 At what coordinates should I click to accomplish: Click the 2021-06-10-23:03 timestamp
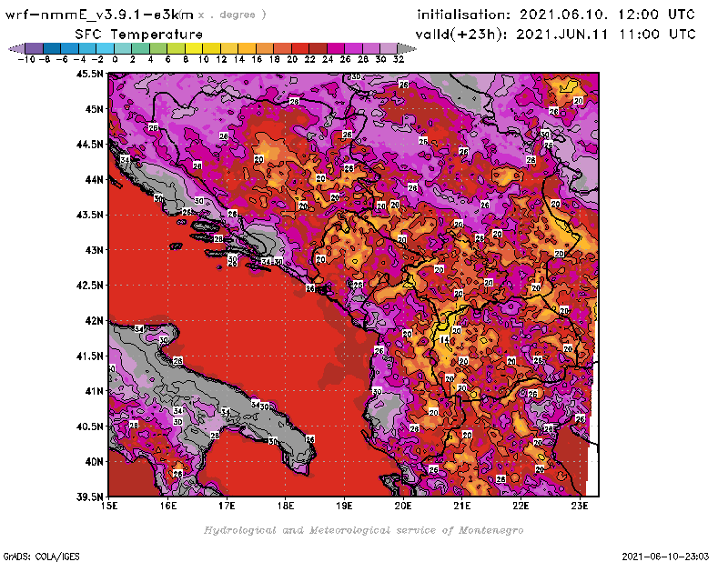(x=665, y=556)
